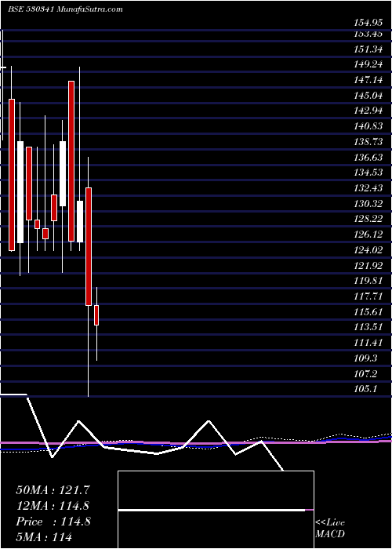Click the 105.1 price axis label
This screenshot has height=549, width=392.
tap(366, 389)
